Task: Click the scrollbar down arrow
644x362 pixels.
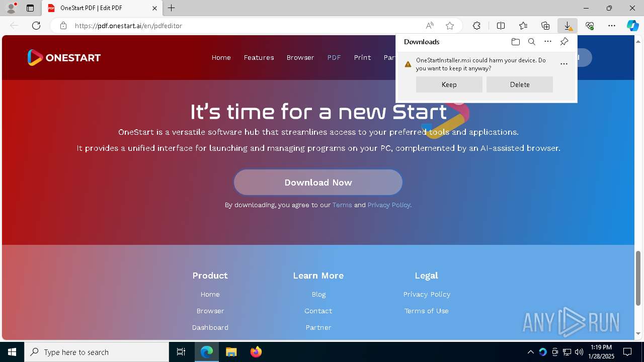Action: pyautogui.click(x=638, y=334)
